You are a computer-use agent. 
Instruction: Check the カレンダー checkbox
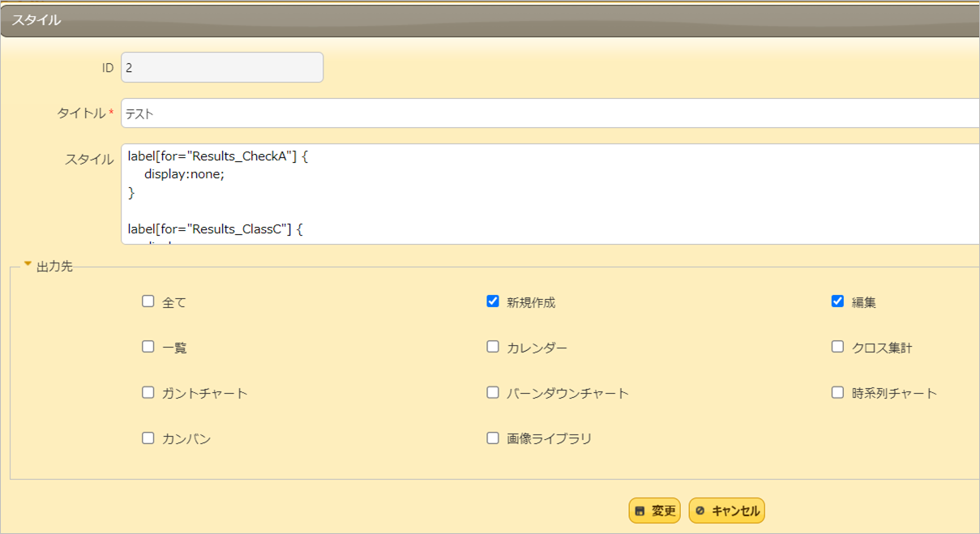(492, 346)
